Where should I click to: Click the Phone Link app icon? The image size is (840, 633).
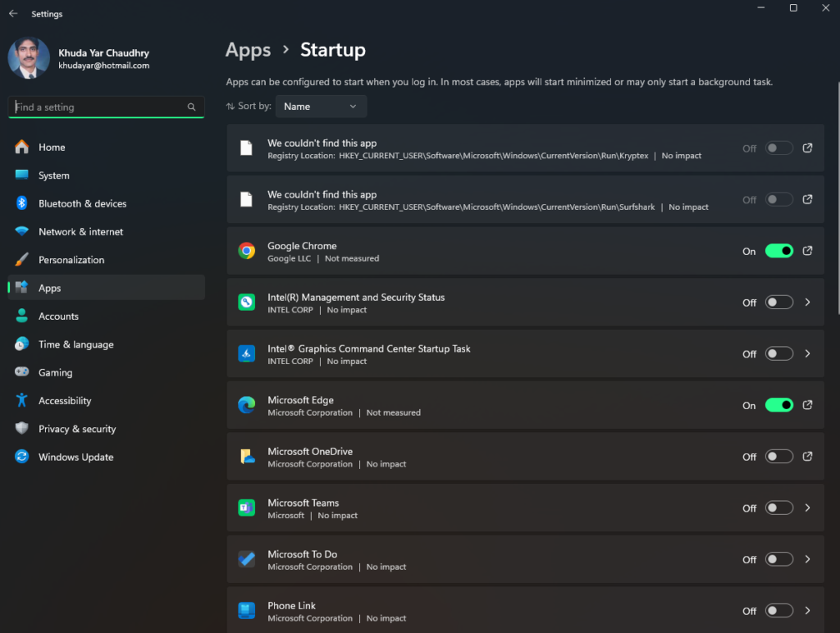(246, 611)
